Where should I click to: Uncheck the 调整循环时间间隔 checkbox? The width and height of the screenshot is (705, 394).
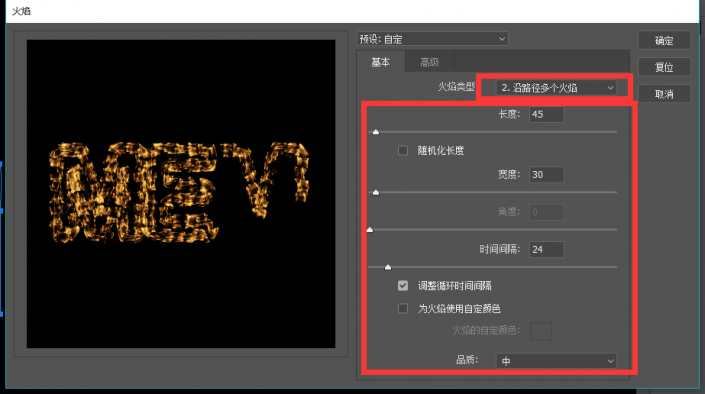tap(403, 286)
